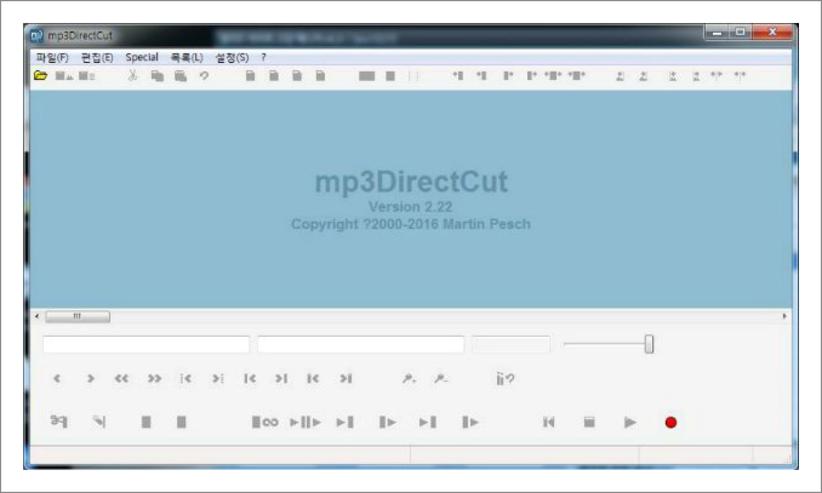Jump forward with the double right chevrons
Screen dimensions: 822x493
click(154, 378)
